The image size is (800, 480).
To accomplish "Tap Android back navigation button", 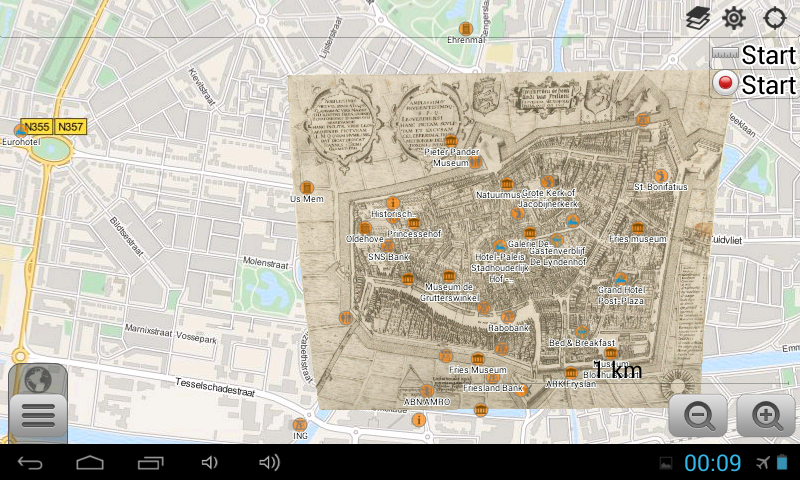I will (30, 463).
